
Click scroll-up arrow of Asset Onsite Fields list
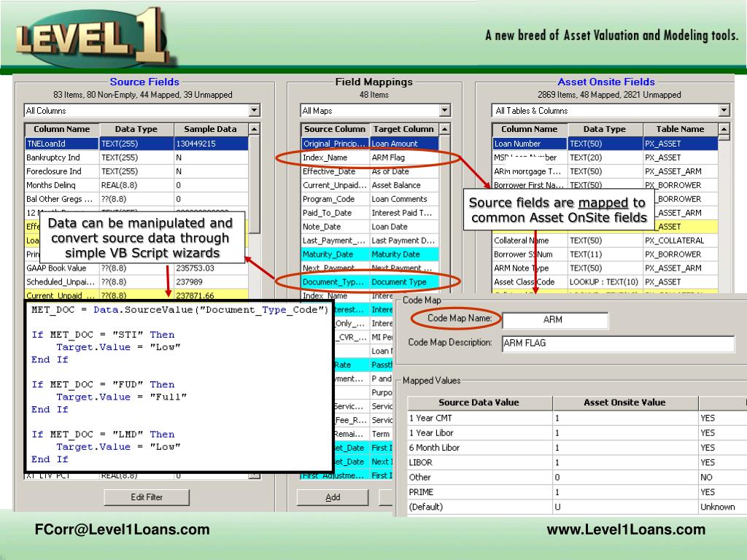coord(724,129)
